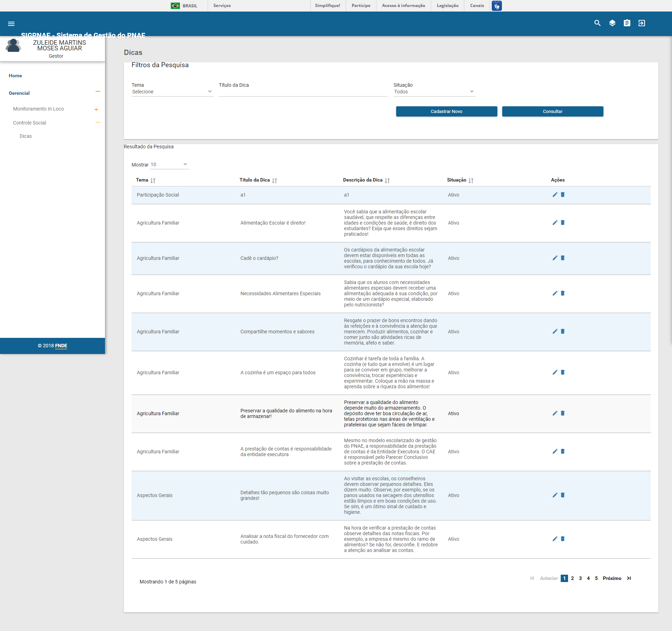Sort table by Situação column
Viewport: 672px width, 631px height.
(x=471, y=180)
